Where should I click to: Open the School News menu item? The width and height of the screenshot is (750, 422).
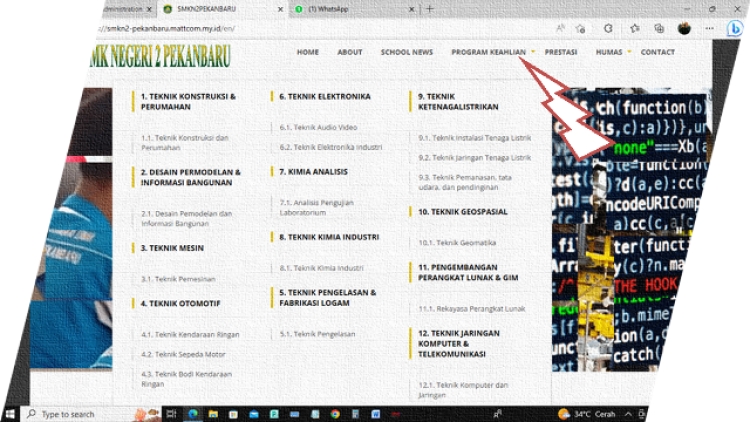(x=407, y=52)
